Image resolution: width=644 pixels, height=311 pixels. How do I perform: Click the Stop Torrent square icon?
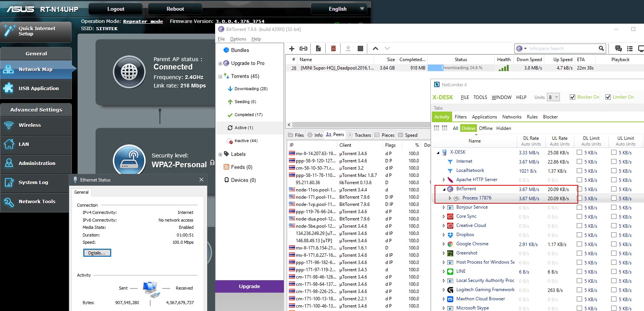coord(360,49)
